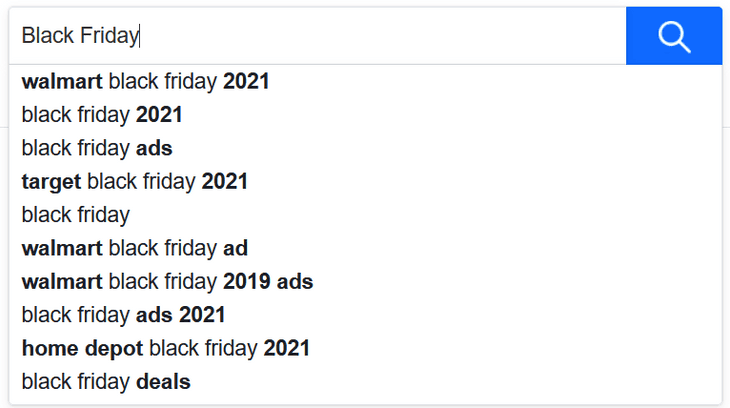This screenshot has width=730, height=408.
Task: Choose 'home depot black friday 2021' suggestion
Action: [166, 348]
